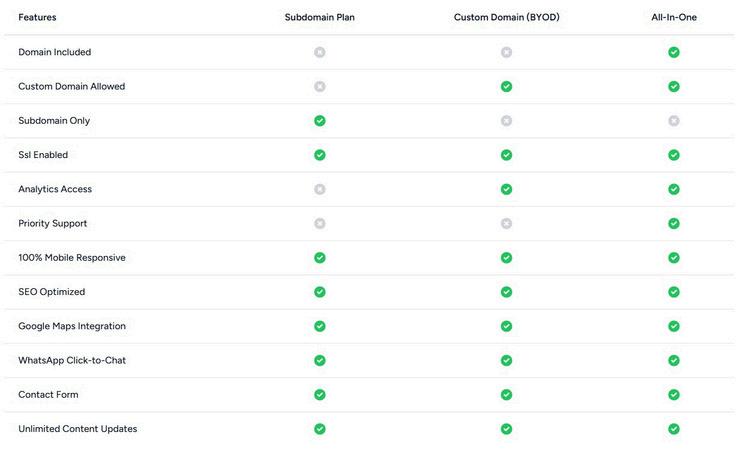Click All-In-One Unlimited Content Updates checkmark
The width and height of the screenshot is (746, 453).
(674, 429)
